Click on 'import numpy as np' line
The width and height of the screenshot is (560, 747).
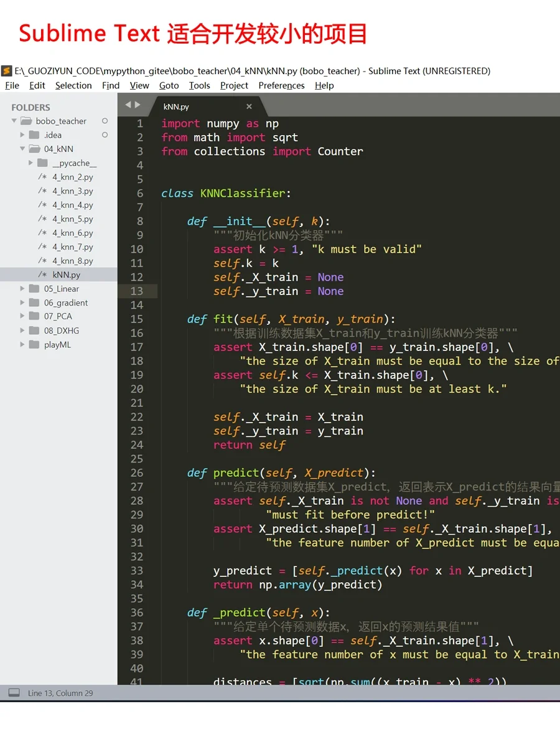point(220,123)
